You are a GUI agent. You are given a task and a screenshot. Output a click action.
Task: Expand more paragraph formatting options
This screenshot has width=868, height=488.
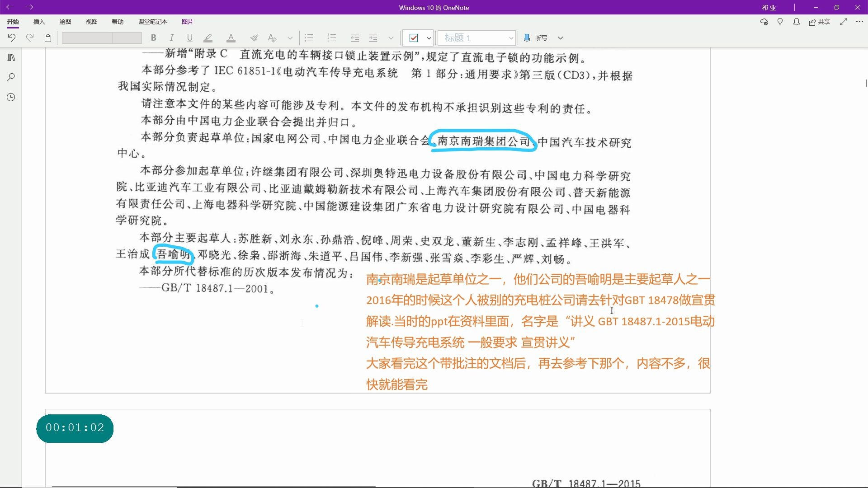click(x=391, y=38)
